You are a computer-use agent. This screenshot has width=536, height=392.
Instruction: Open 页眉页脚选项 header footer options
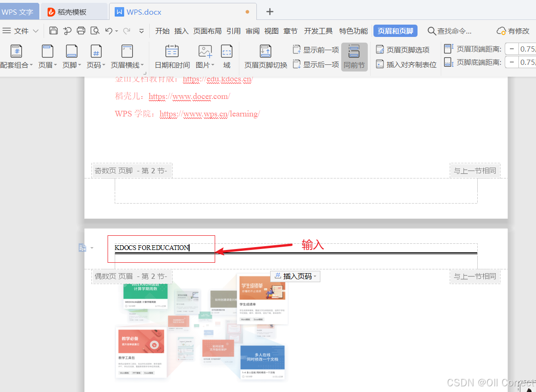[403, 50]
